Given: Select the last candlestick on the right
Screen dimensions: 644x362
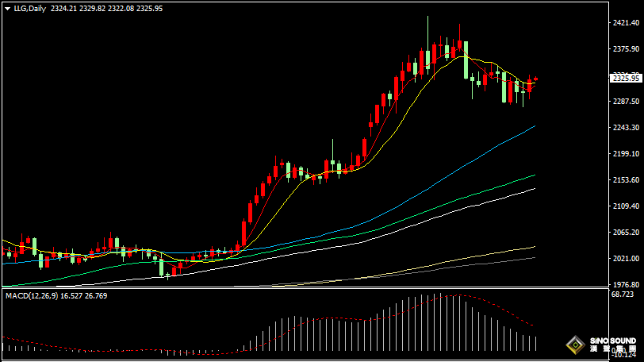Looking at the screenshot, I should (x=536, y=79).
